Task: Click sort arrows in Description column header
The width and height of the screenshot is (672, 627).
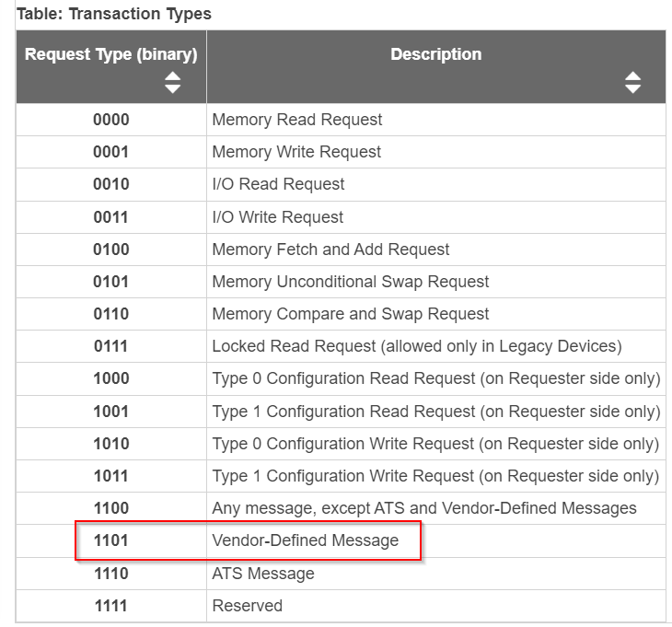Action: click(632, 83)
